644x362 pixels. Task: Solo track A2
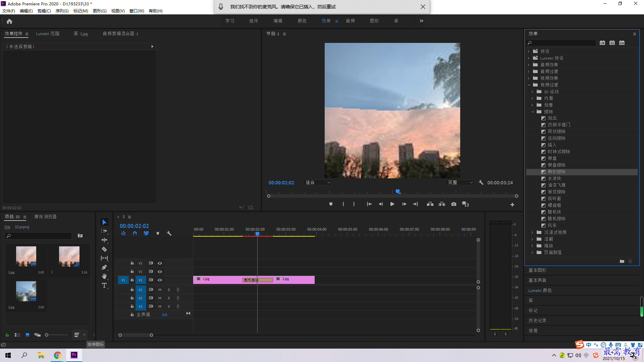coord(169,298)
